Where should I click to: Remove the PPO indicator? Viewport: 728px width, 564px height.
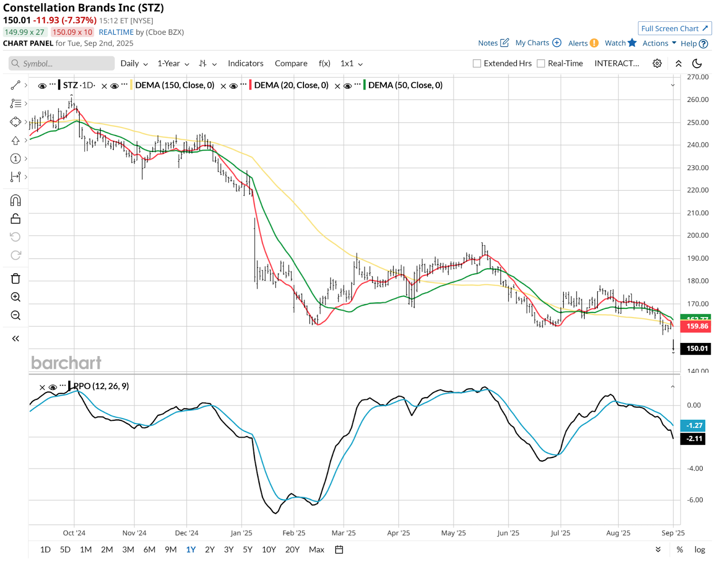click(x=42, y=388)
